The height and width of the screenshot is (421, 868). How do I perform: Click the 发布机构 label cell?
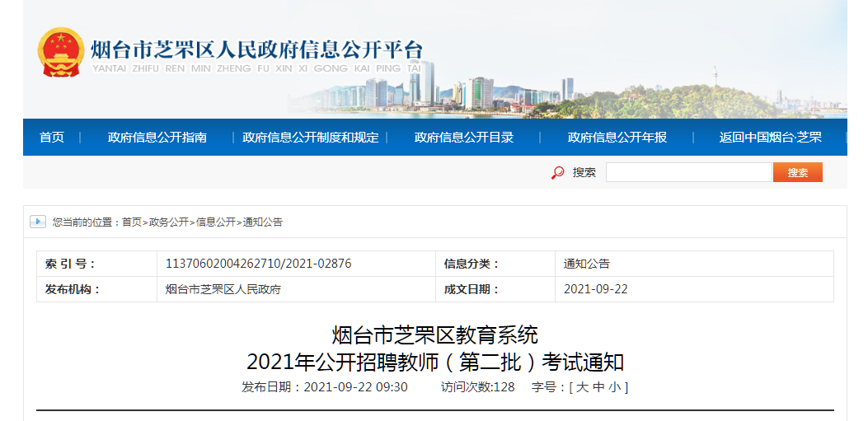tap(97, 289)
